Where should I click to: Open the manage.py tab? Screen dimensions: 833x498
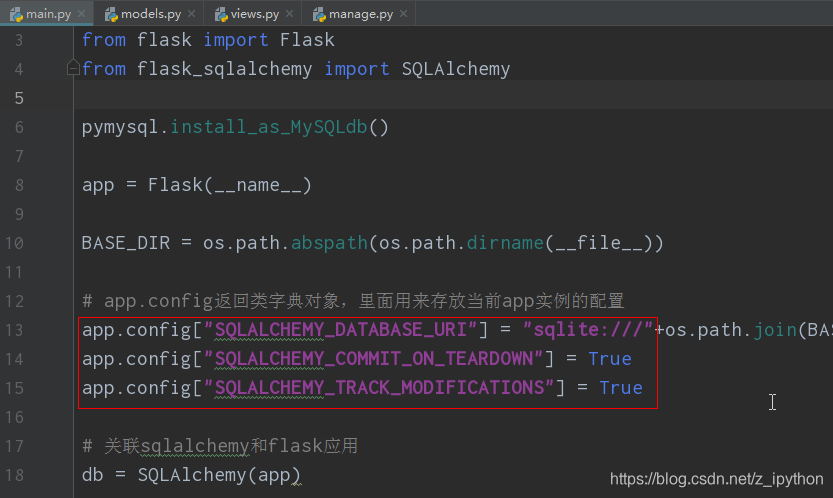[361, 14]
